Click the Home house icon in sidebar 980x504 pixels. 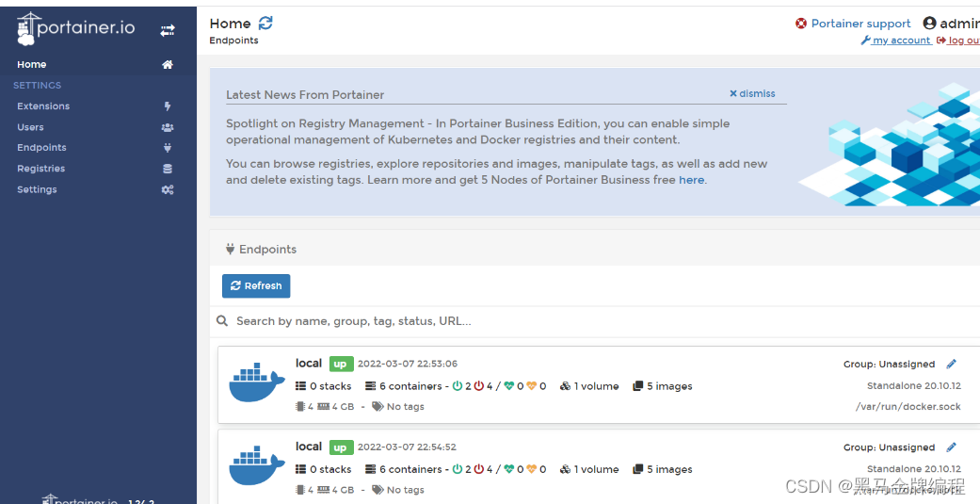point(168,64)
